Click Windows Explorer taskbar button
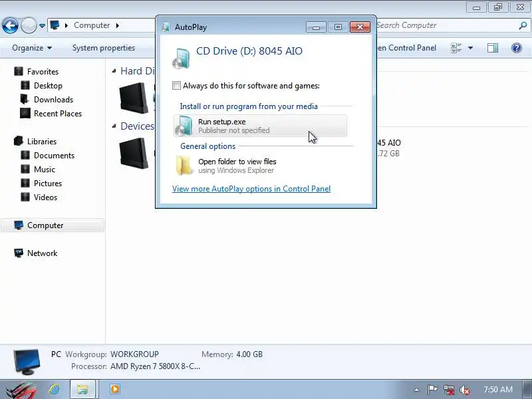The height and width of the screenshot is (399, 532). pos(82,389)
